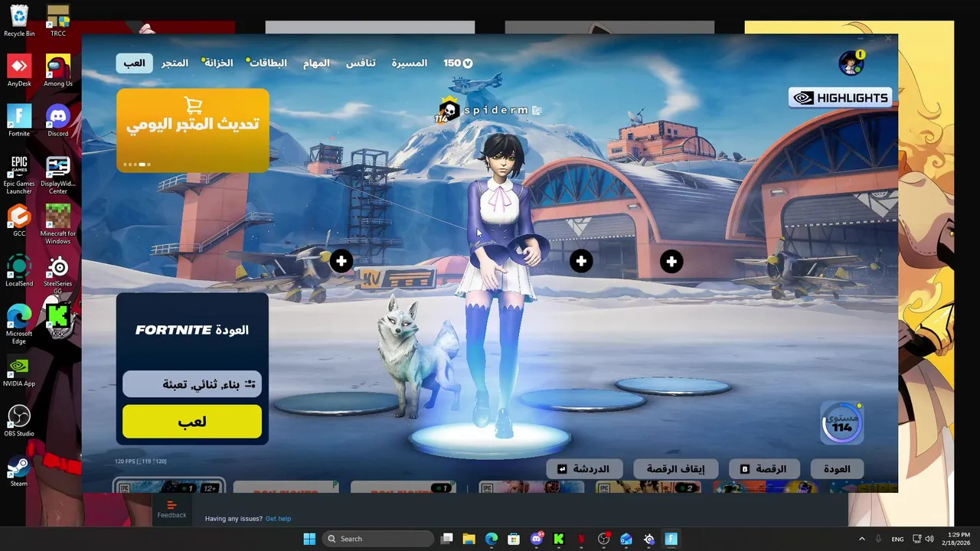Select the Microsoft Edge desktop icon
The height and width of the screenshot is (551, 980).
[x=19, y=324]
